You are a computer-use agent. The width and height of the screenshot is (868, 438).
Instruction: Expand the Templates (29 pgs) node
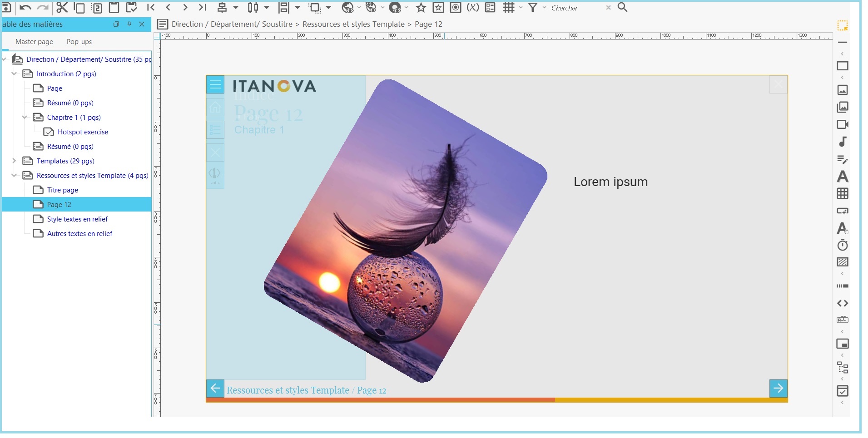14,161
